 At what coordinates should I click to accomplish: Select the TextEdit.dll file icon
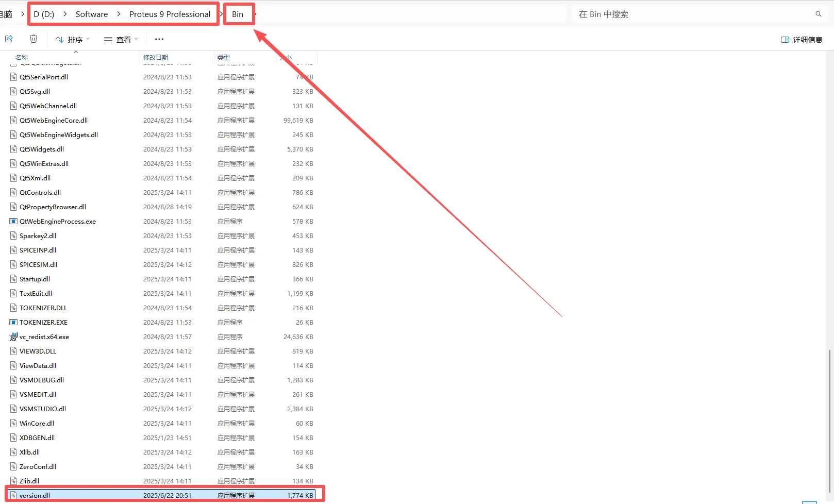[x=13, y=293]
